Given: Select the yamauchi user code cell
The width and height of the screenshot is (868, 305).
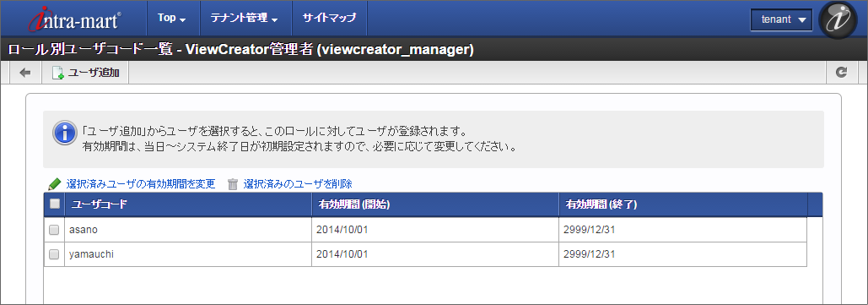Looking at the screenshot, I should coord(188,254).
